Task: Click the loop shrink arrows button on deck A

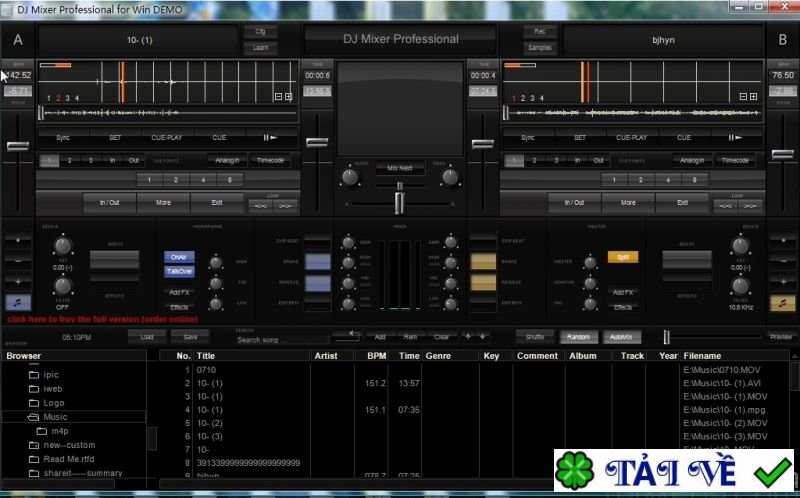Action: 259,205
